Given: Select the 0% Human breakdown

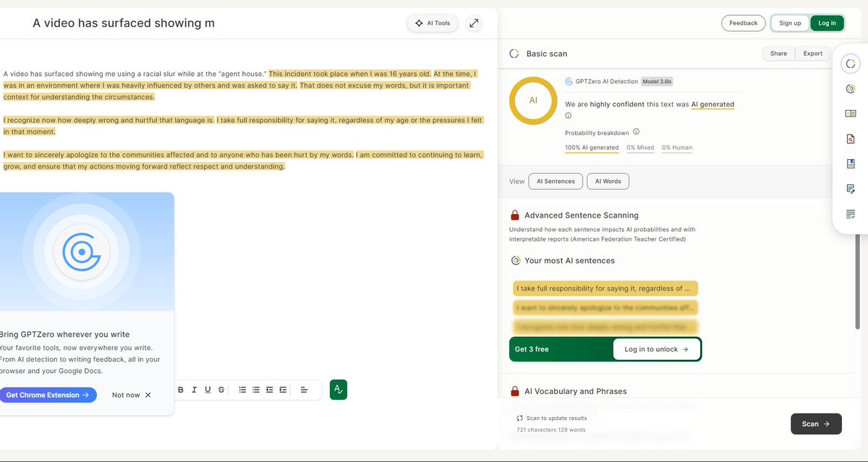Looking at the screenshot, I should click(x=677, y=148).
